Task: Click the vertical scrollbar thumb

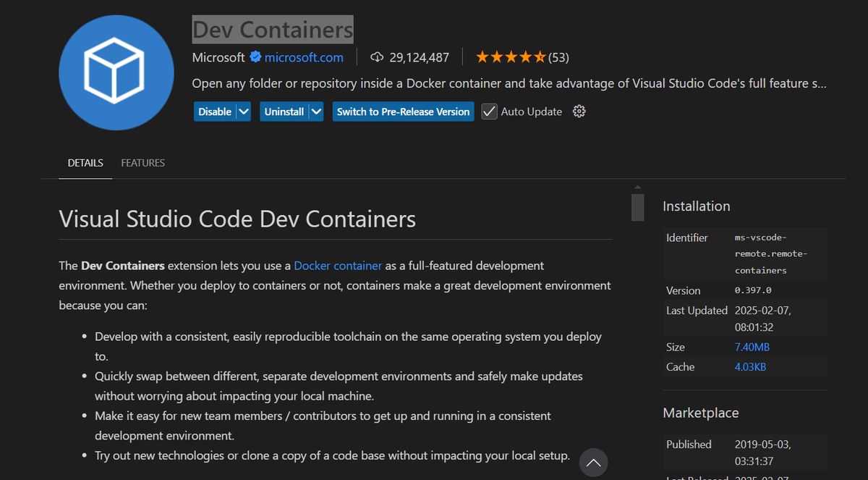Action: [637, 206]
